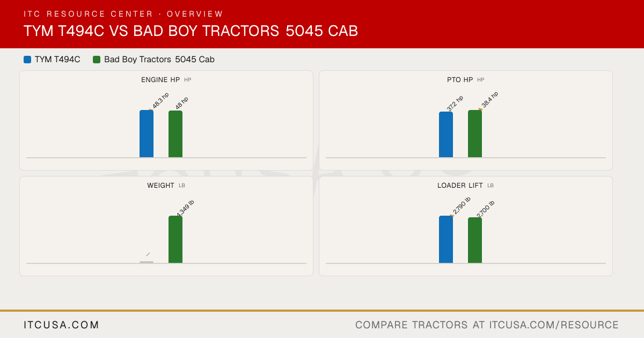644x338 pixels.
Task: Open the ITCUSA.COM footer link
Action: pyautogui.click(x=62, y=325)
